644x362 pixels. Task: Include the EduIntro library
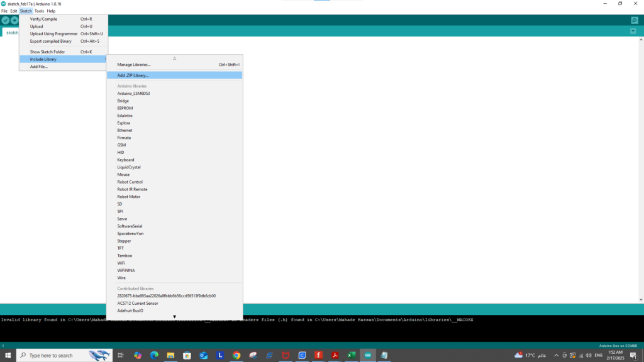pos(175,116)
